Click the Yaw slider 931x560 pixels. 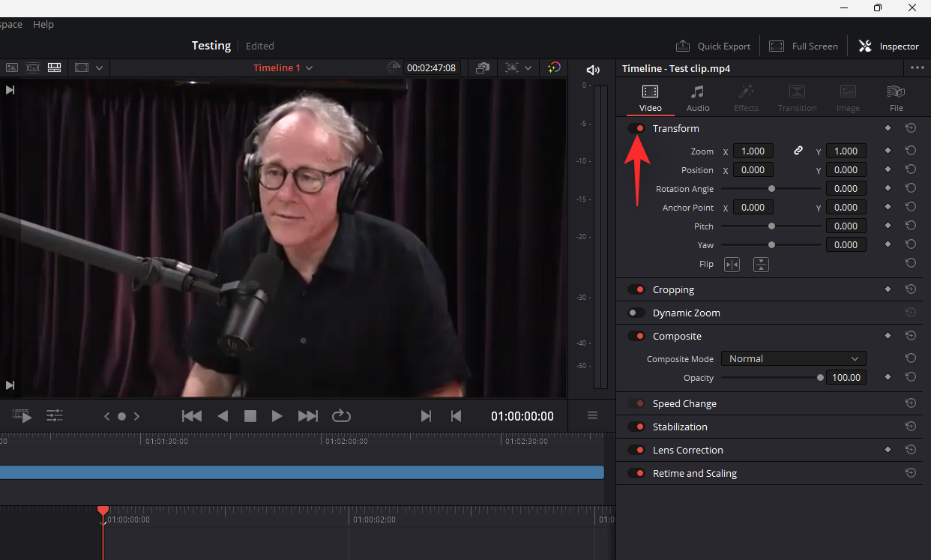click(x=771, y=244)
